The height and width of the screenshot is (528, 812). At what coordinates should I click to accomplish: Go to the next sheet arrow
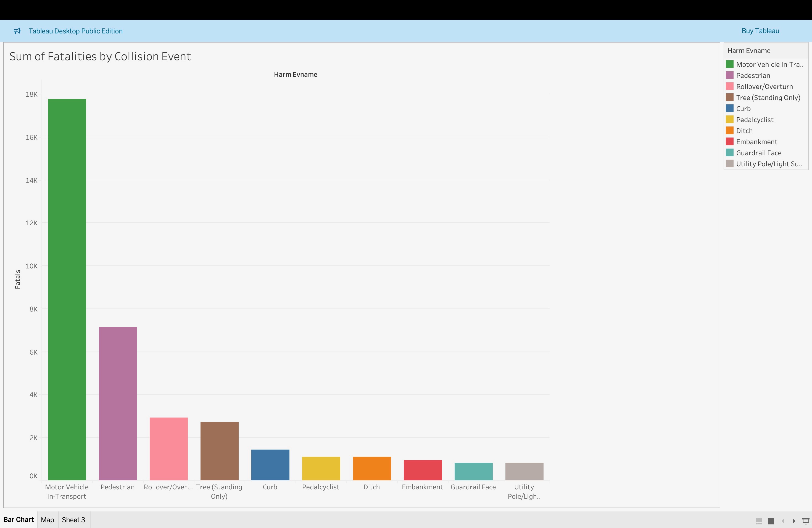[x=794, y=521]
